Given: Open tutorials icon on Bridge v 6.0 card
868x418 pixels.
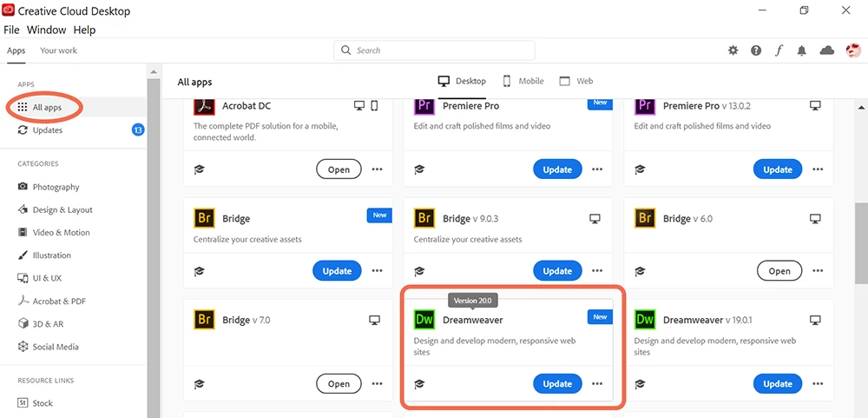Looking at the screenshot, I should [x=640, y=271].
